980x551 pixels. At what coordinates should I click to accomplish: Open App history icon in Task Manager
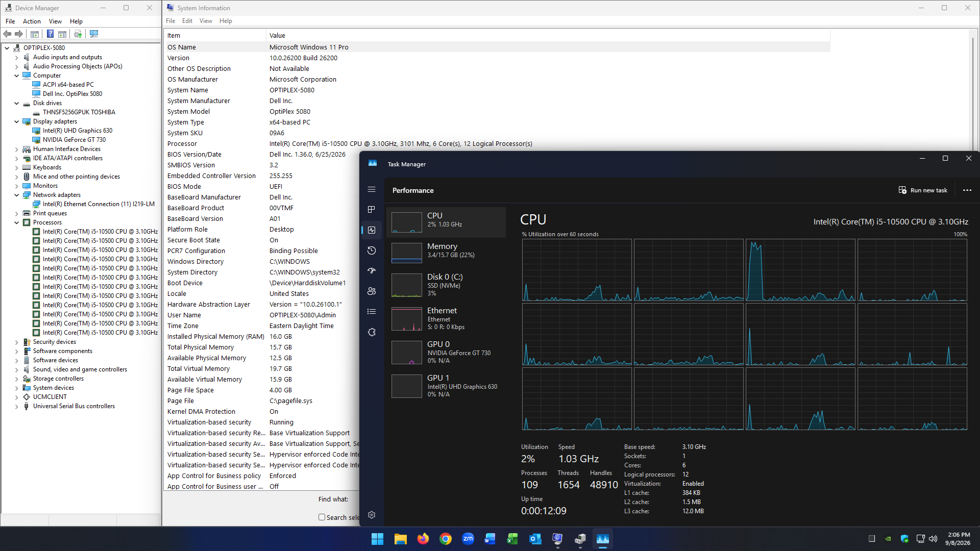coord(372,251)
